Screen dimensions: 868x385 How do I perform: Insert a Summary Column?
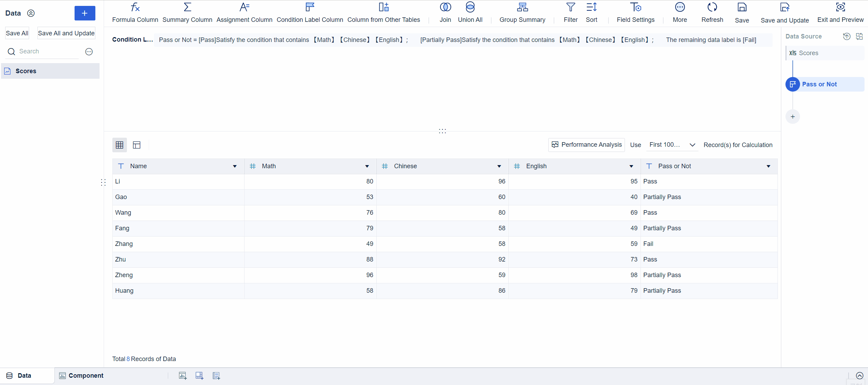[187, 12]
